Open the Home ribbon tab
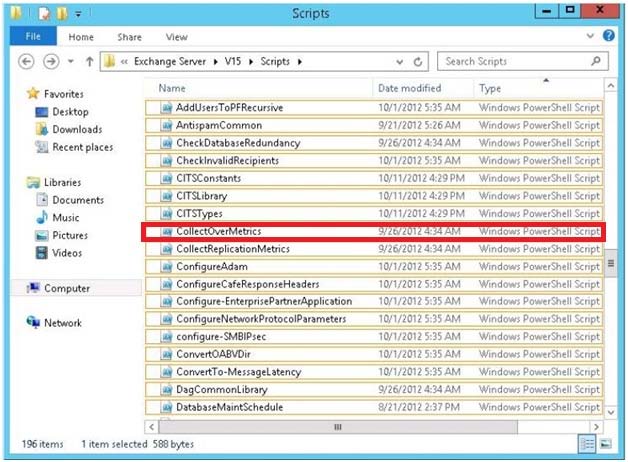Screen dimensions: 628x462 click(x=81, y=37)
